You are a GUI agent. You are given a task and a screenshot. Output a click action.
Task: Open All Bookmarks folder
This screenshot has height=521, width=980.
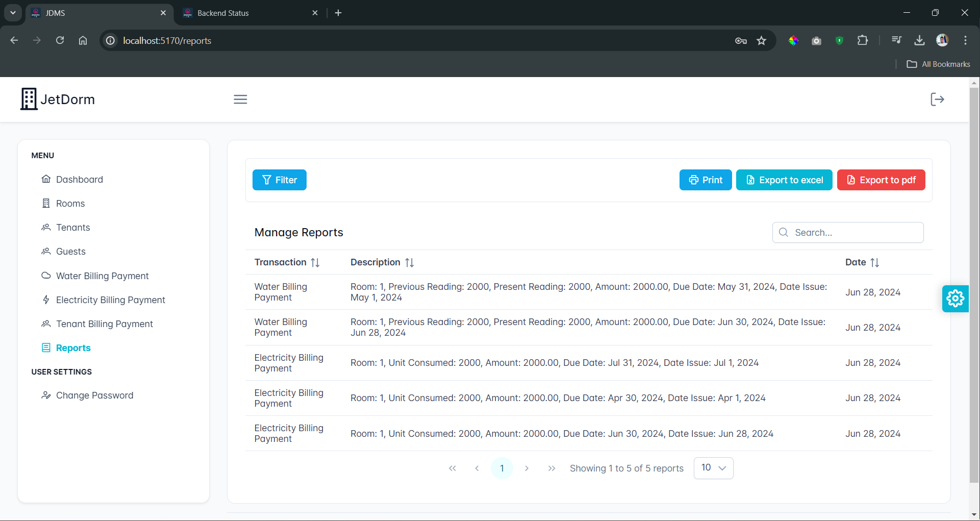939,64
